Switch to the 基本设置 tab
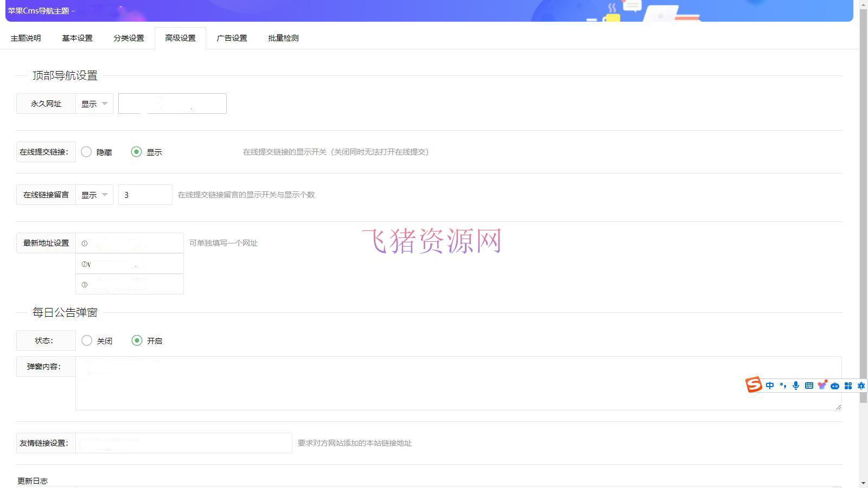This screenshot has height=488, width=868. coord(77,38)
